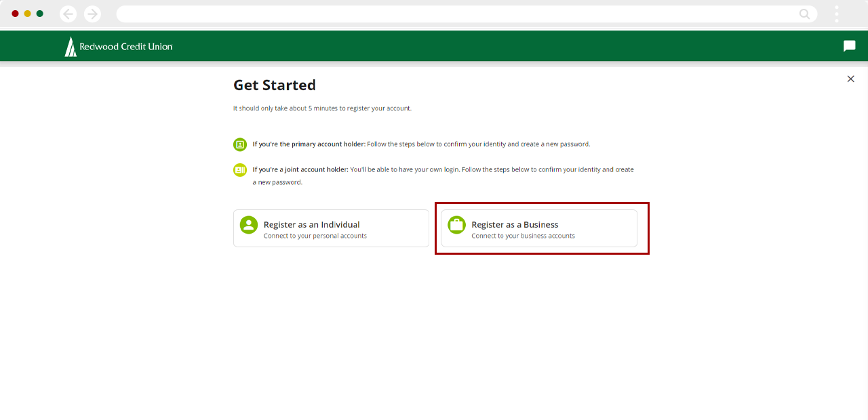Click the Redwood tree logo icon
The height and width of the screenshot is (420, 868).
(x=71, y=47)
